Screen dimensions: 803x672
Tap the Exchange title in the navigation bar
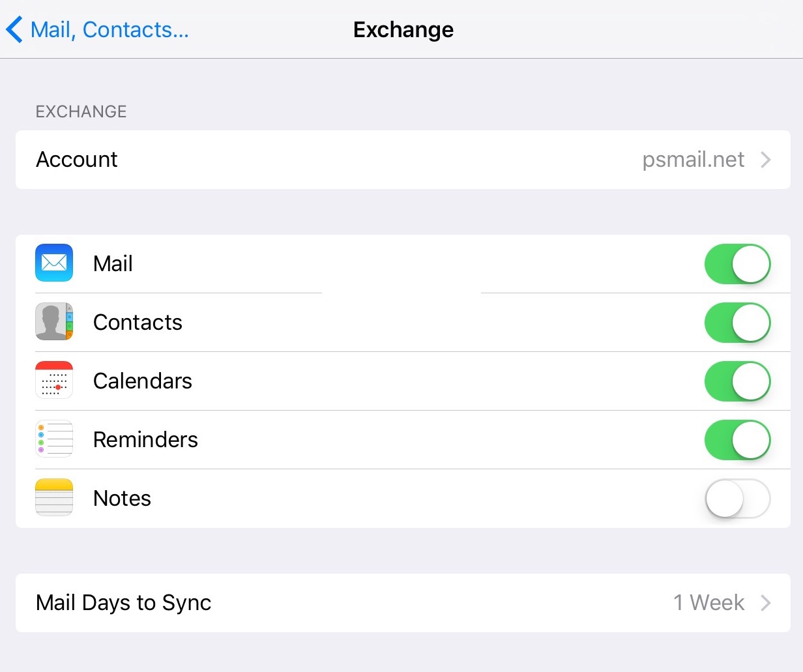click(x=403, y=30)
